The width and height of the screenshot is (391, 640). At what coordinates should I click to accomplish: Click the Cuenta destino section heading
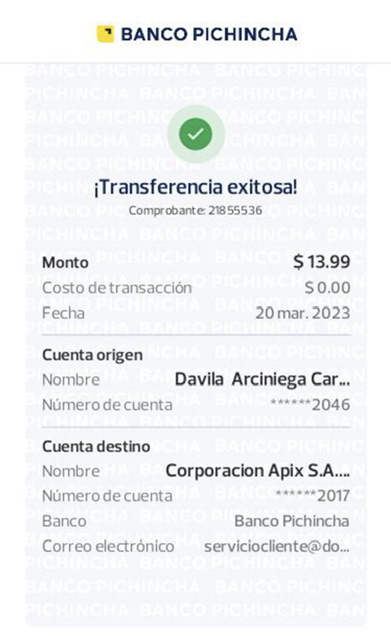point(96,446)
